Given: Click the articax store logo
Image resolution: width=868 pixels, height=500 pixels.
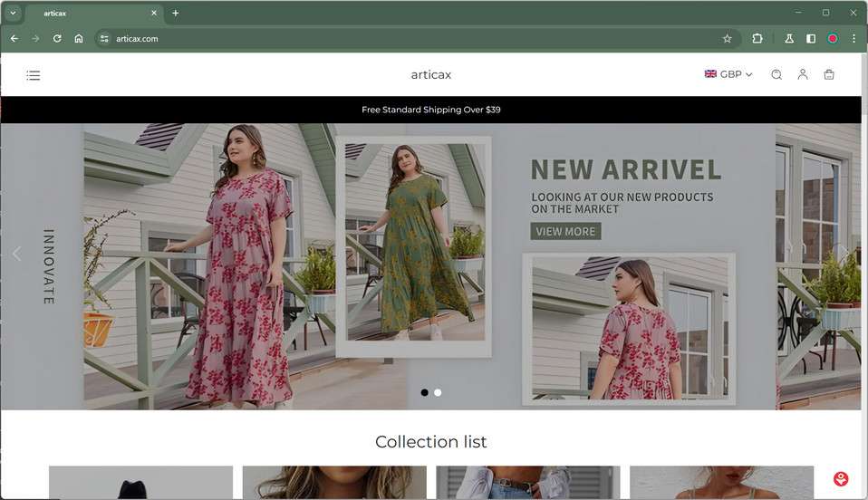Looking at the screenshot, I should (430, 75).
